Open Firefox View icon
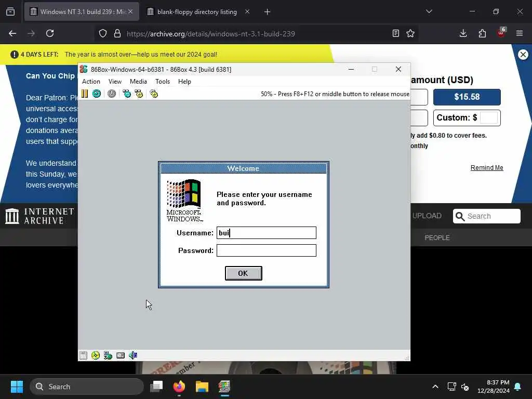Image resolution: width=532 pixels, height=399 pixels. tap(10, 12)
